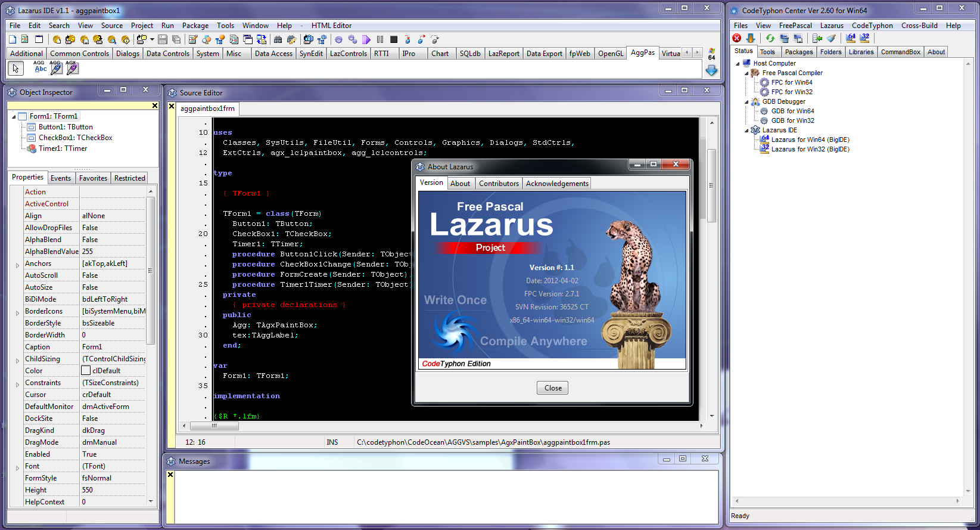Click the Open file toolbar icon
This screenshot has width=980, height=530.
coord(141,39)
